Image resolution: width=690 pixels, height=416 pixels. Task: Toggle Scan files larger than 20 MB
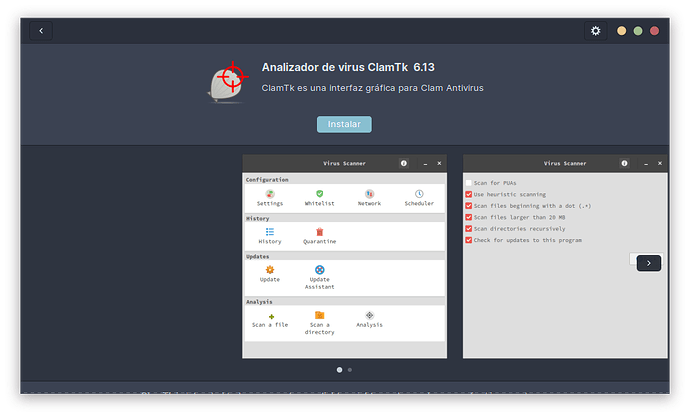(x=469, y=217)
